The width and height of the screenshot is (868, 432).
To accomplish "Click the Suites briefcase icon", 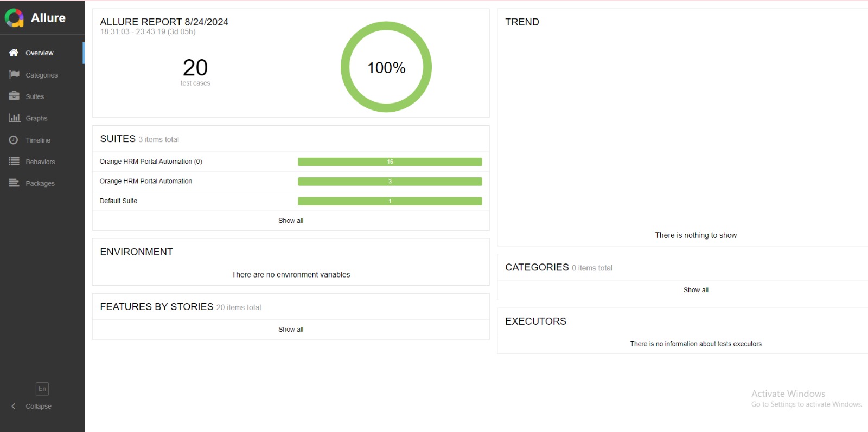I will 14,96.
